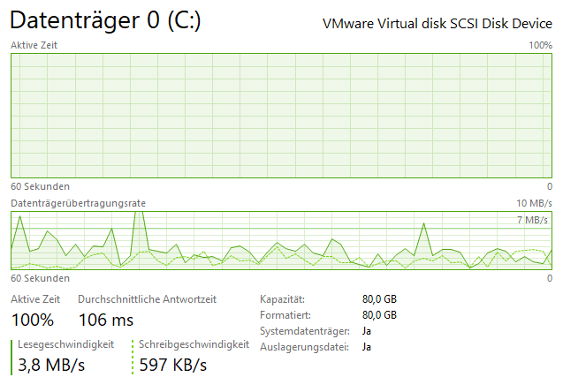Click the Datenträger 0 (C:) heading
Image resolution: width=563 pixels, height=392 pixels.
(x=105, y=20)
